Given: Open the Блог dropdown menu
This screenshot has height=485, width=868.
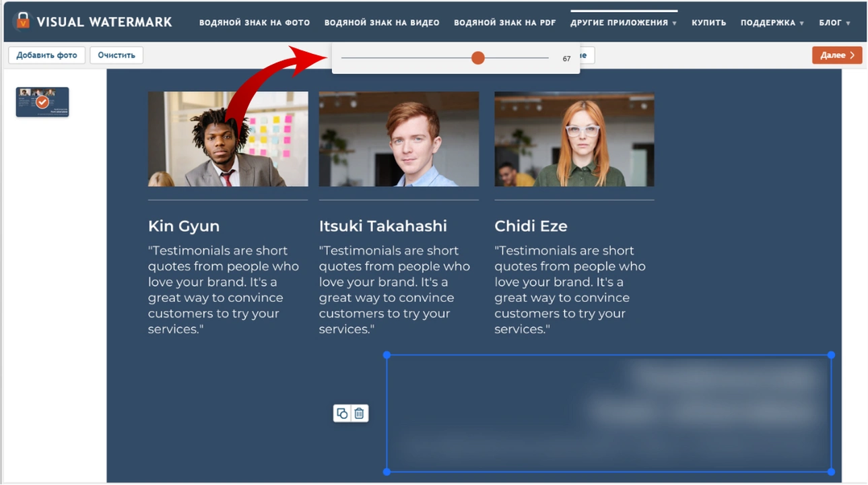Looking at the screenshot, I should tap(835, 22).
